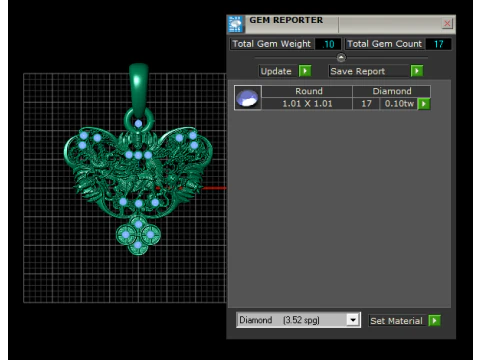
Task: Select the round gem thumbnail
Action: [x=248, y=98]
